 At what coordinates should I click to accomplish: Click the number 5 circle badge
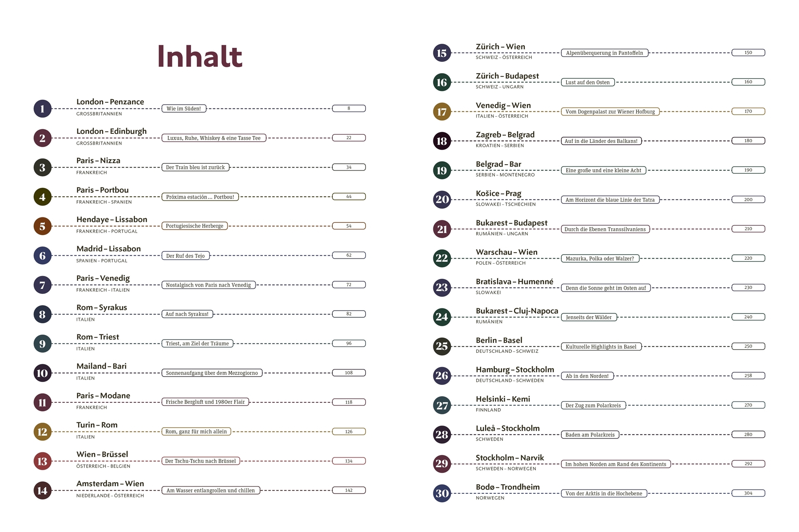[x=42, y=227]
